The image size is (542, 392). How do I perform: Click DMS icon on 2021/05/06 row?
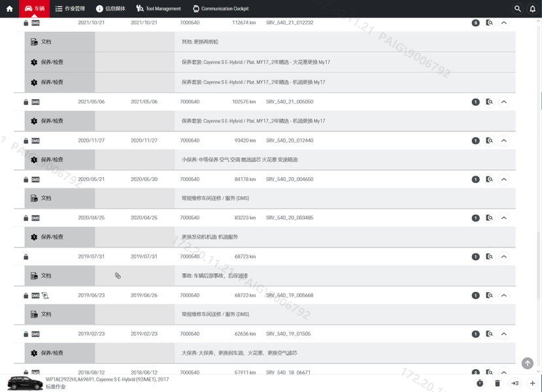pos(35,102)
